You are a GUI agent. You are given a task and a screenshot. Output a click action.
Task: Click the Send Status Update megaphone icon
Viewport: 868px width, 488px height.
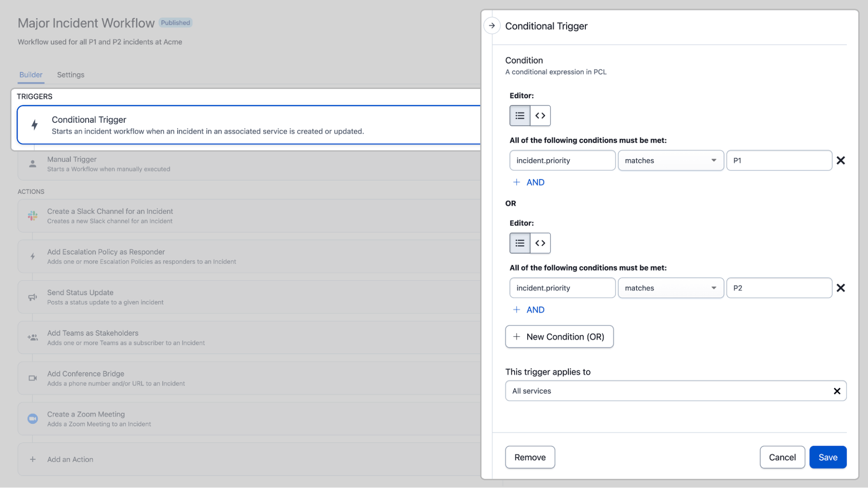32,297
